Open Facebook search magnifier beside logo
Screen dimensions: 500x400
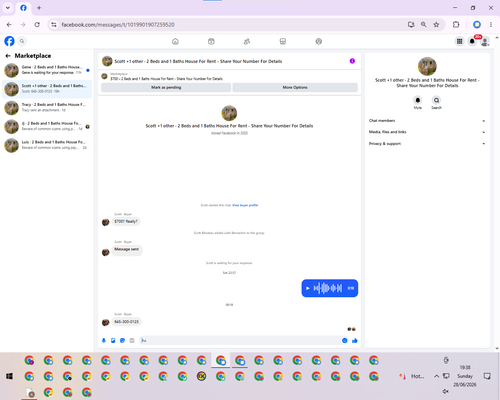22,41
